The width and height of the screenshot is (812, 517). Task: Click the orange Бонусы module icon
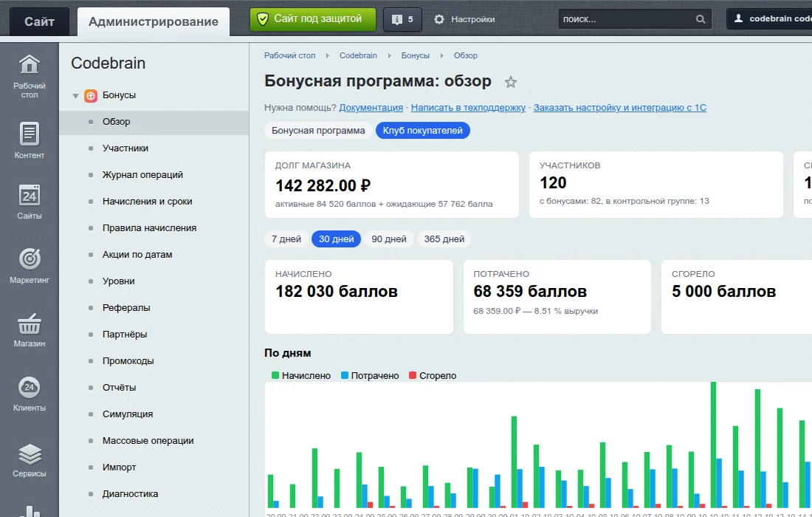coord(91,95)
